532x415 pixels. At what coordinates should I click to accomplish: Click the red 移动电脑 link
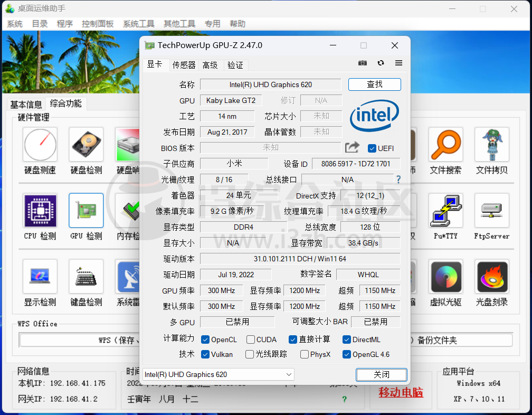click(401, 392)
